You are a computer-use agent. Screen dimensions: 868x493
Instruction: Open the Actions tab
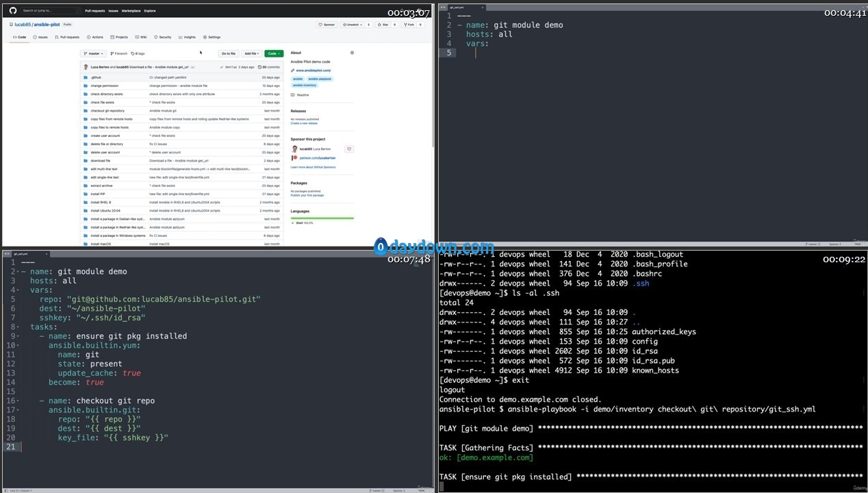(x=95, y=37)
